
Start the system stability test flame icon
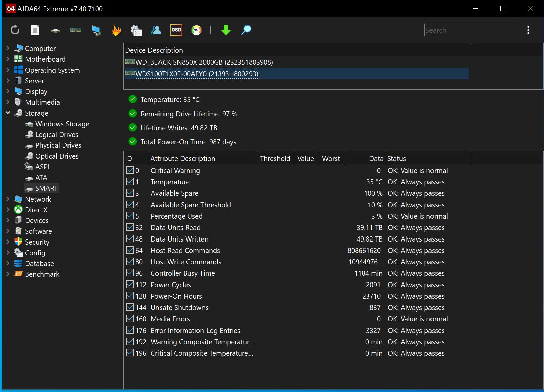click(x=116, y=30)
